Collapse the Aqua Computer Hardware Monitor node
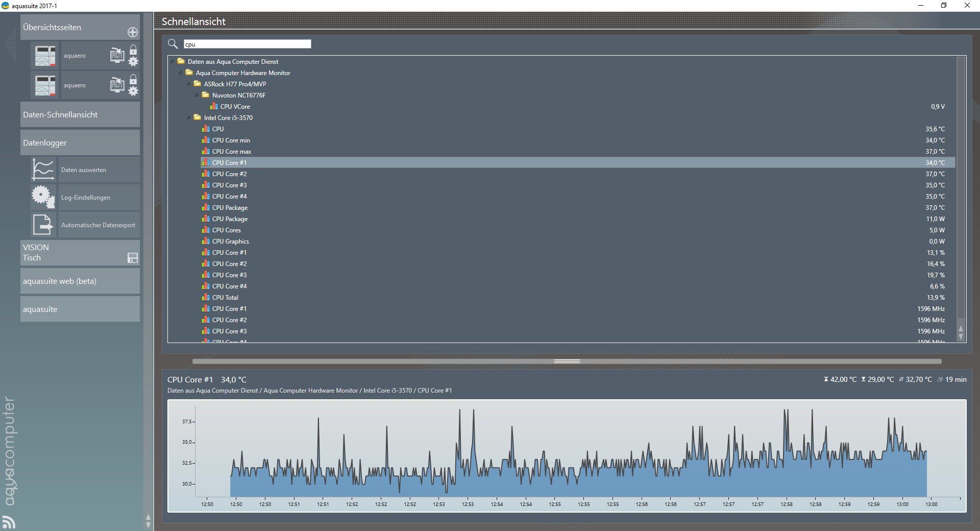The image size is (980, 531). point(181,73)
